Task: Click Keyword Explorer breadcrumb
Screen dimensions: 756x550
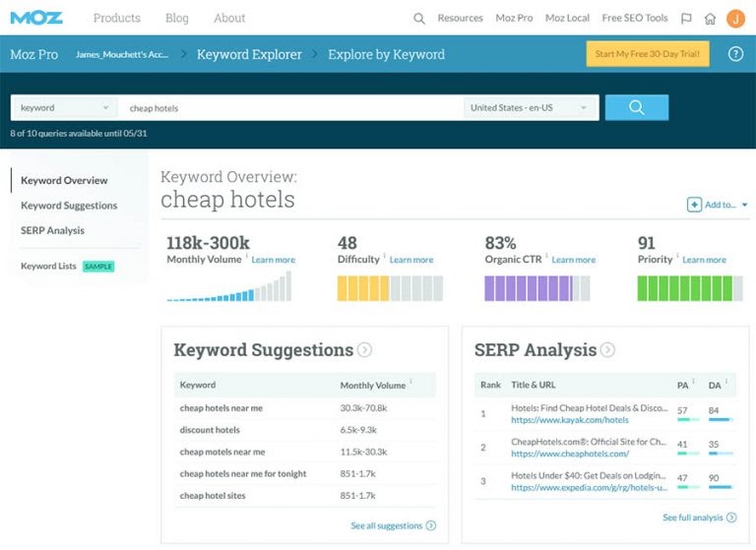Action: (249, 54)
